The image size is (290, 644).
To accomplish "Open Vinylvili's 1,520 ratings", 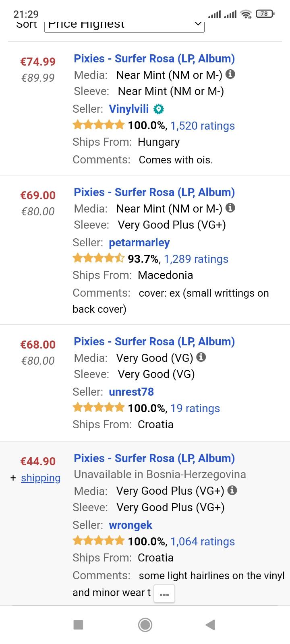I will tap(203, 126).
